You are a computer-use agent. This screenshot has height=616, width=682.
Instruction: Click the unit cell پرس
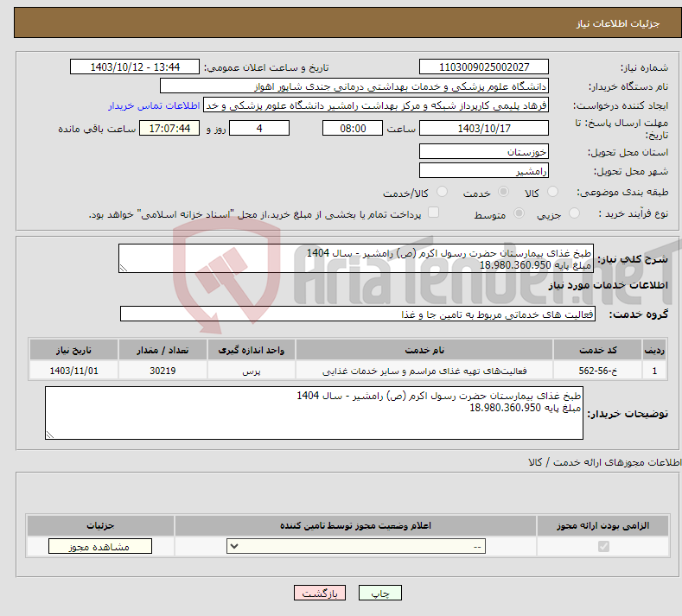(x=252, y=371)
